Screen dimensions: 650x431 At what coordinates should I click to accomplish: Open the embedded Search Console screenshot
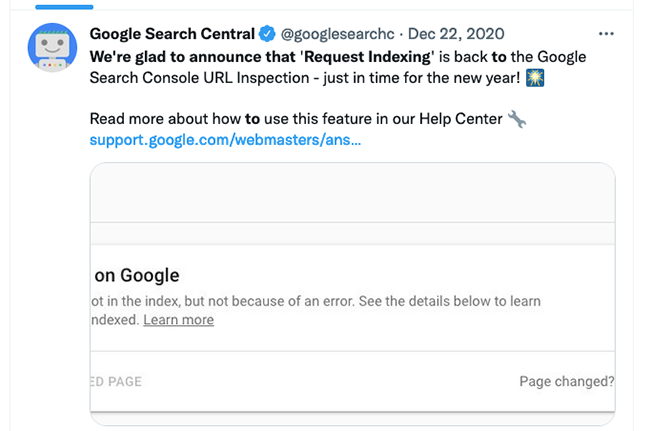352,294
